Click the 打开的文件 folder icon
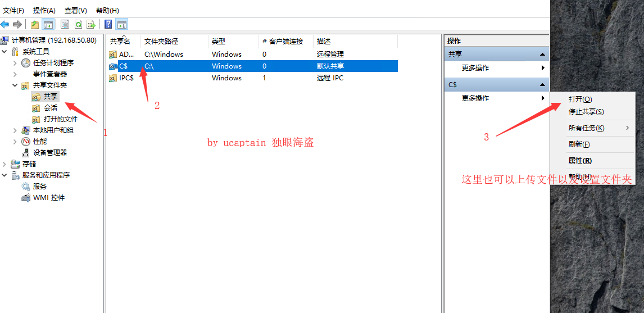 click(x=37, y=119)
